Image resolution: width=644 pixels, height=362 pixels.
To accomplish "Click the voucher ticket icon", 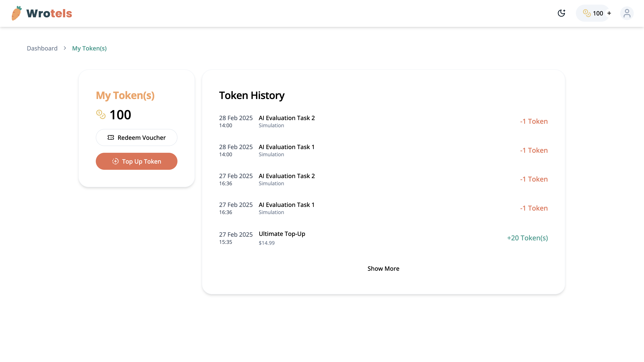I will coord(111,137).
